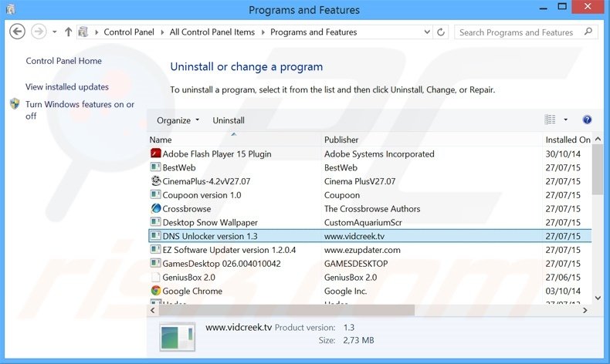
Task: Click the address bar Control Panel icon
Action: (83, 32)
